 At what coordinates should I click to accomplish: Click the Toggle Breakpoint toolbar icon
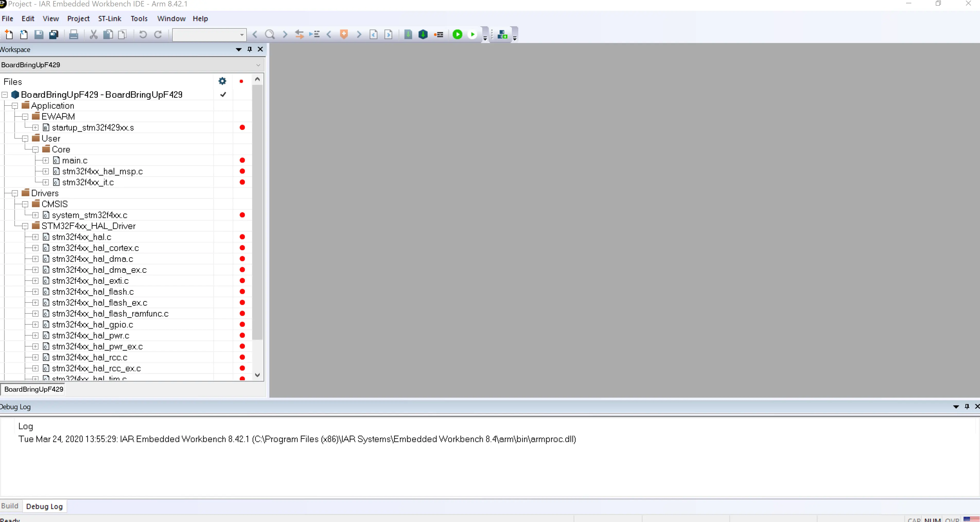click(x=438, y=35)
